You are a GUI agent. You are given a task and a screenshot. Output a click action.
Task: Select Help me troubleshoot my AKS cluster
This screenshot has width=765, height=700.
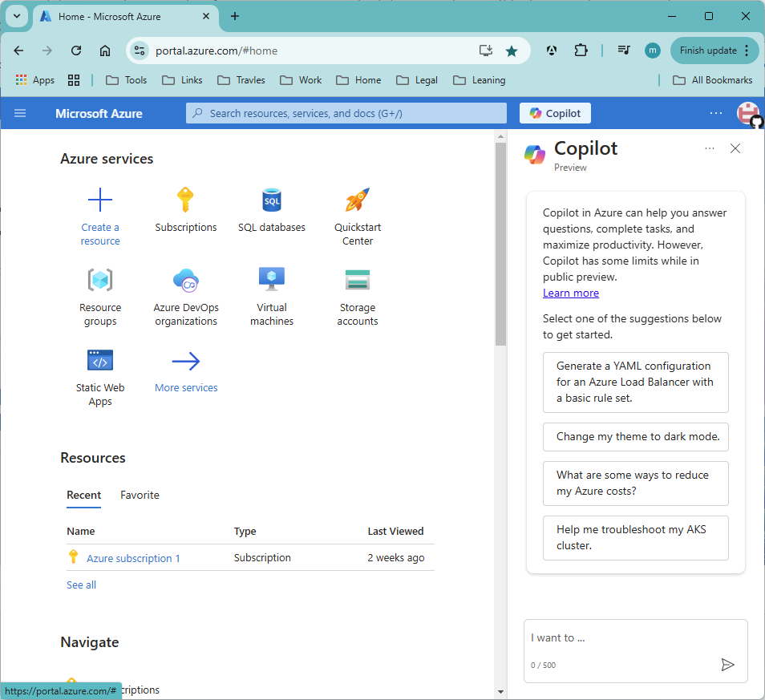click(x=636, y=537)
